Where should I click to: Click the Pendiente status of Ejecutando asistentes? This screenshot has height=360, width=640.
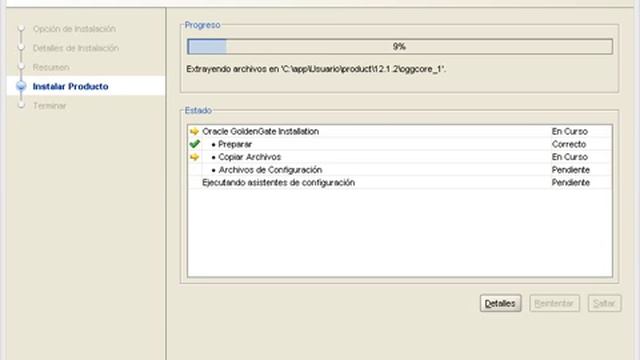[571, 182]
